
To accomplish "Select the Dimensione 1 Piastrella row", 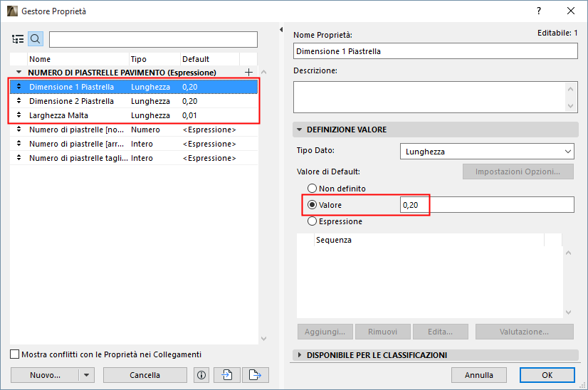I will coord(134,87).
